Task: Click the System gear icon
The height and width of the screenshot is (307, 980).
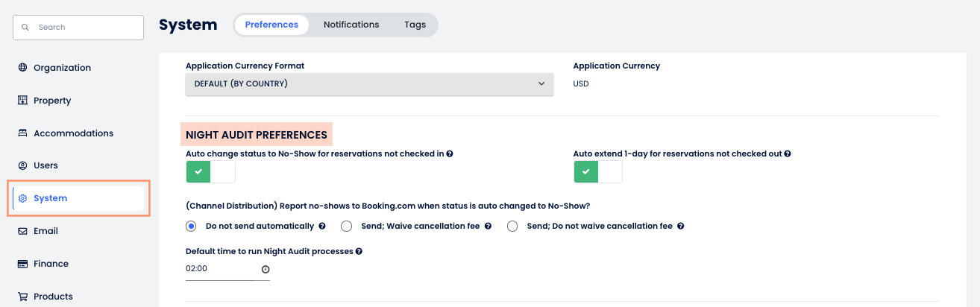Action: click(22, 198)
